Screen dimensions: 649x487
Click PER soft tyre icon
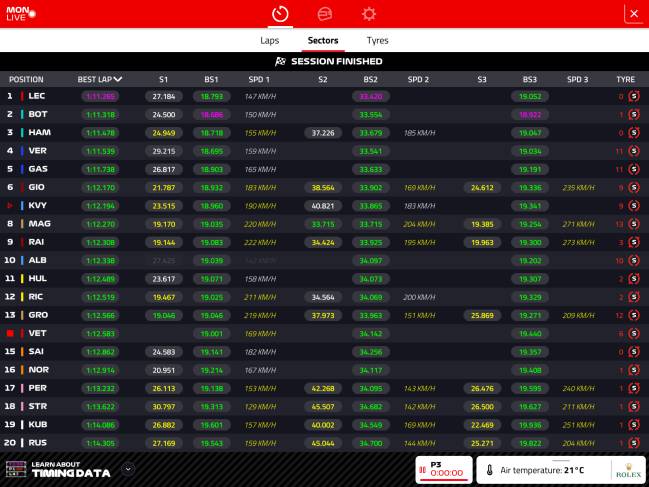[634, 388]
